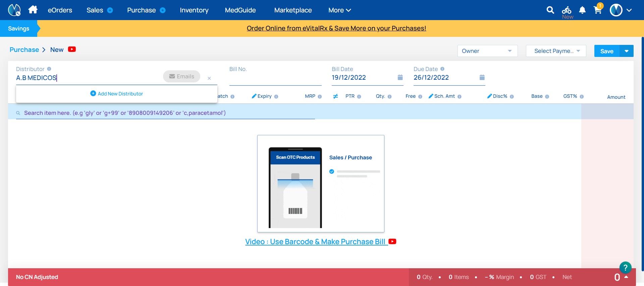Open Purchase menu in top bar
The image size is (644, 286).
[x=141, y=10]
